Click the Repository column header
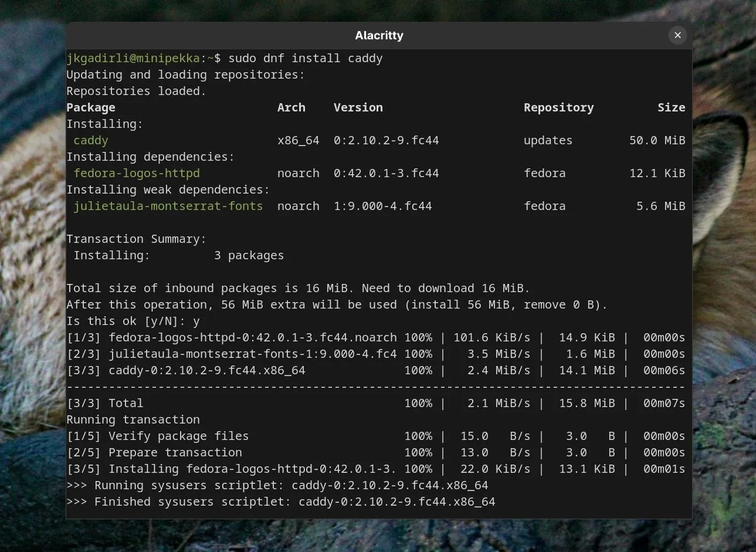Screen dimensions: 756x552 (559, 107)
